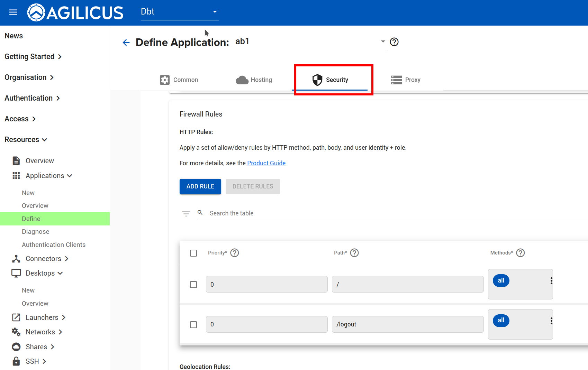Check the box for the /logout rule

click(x=193, y=325)
